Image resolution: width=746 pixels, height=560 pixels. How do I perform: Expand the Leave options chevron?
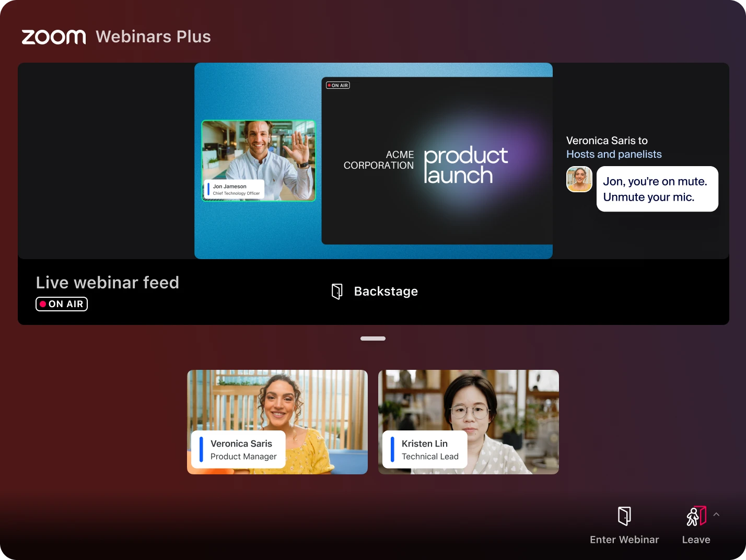click(717, 514)
